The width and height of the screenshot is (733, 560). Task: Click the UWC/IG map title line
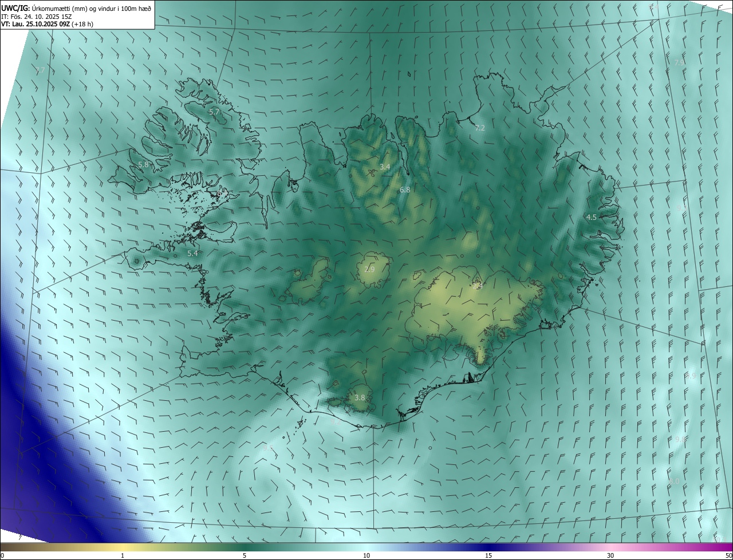click(x=77, y=7)
